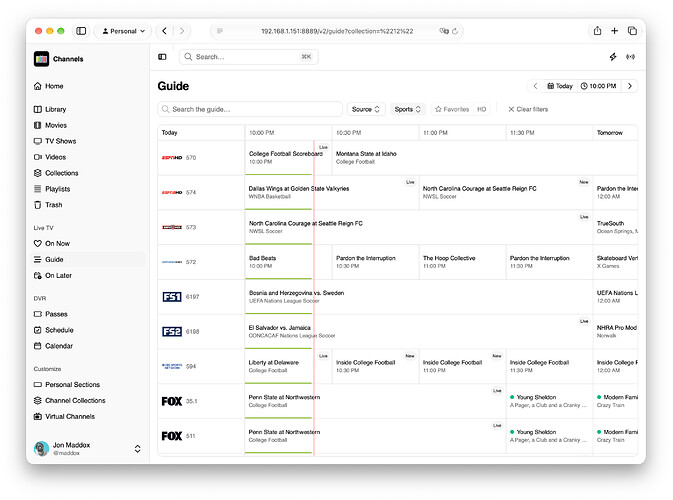The width and height of the screenshot is (673, 500).
Task: Open the Personal profile dropdown
Action: [x=123, y=31]
